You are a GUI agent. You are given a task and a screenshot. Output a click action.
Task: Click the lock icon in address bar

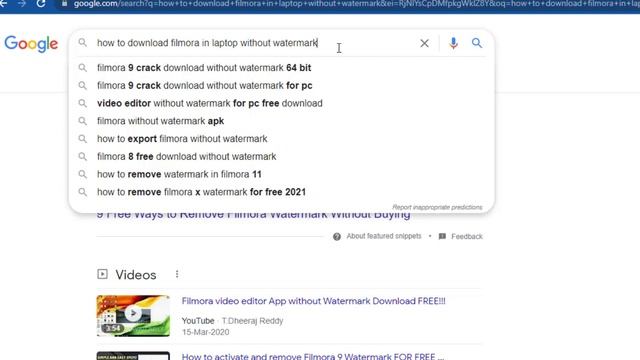(x=64, y=4)
